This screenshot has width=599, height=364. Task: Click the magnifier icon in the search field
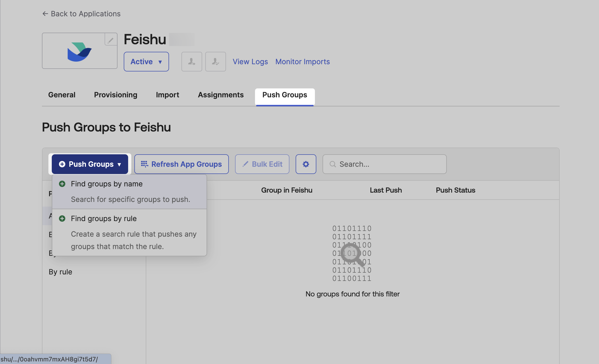coord(333,164)
